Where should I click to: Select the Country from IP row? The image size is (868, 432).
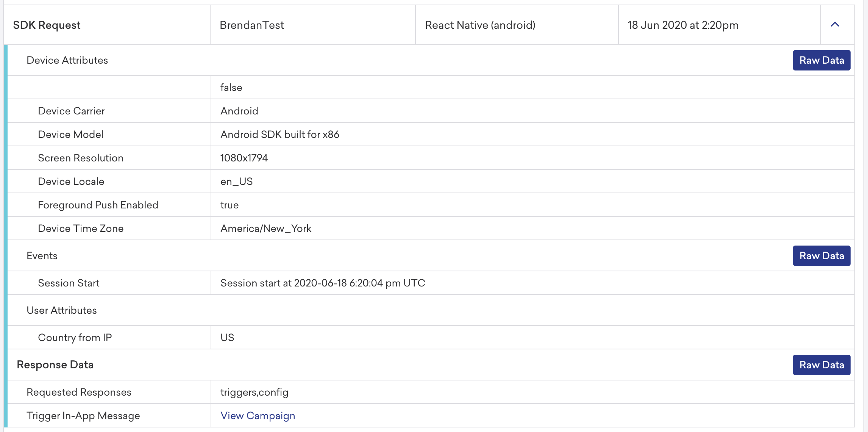75,337
